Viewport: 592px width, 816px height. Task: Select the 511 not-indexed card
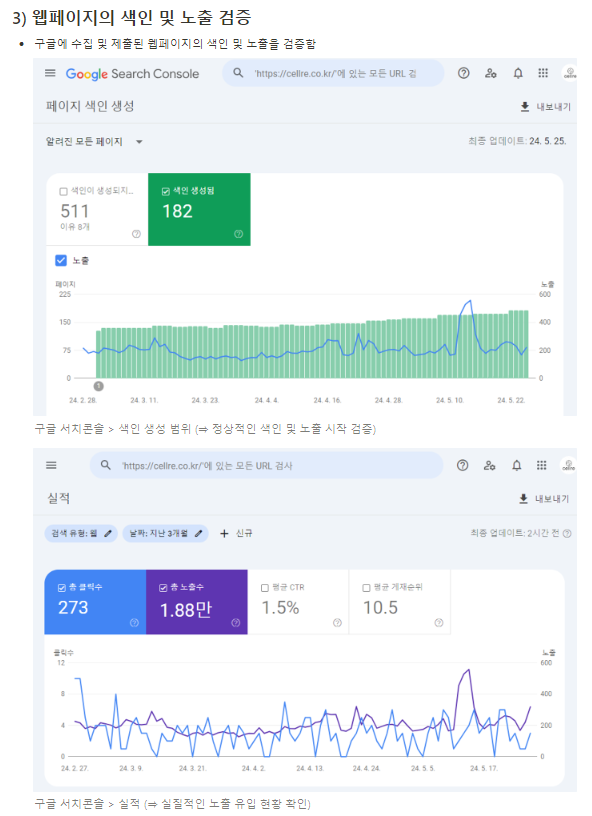pyautogui.click(x=97, y=209)
